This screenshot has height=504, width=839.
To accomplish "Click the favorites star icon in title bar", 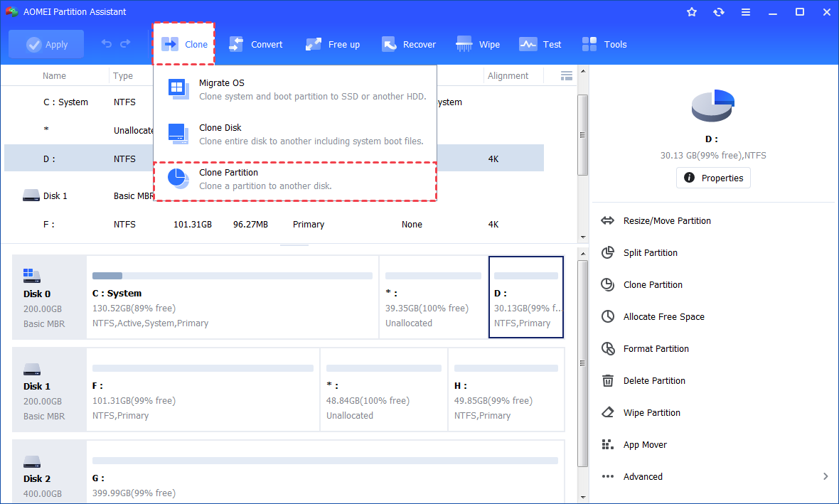I will click(x=692, y=12).
